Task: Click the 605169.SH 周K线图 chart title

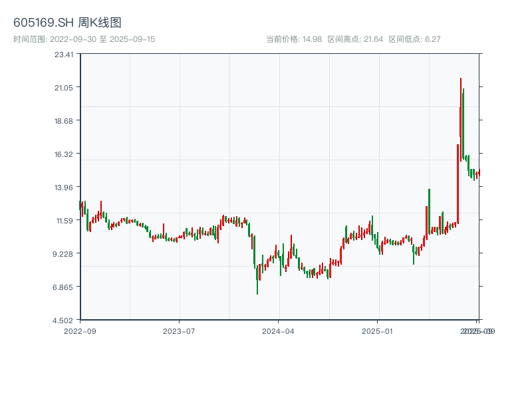Action: [67, 23]
